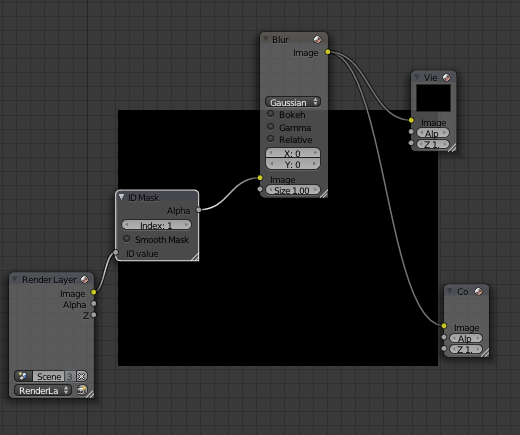This screenshot has height=435, width=520.
Task: Enable the Gamma option in Blur node
Action: [x=271, y=127]
